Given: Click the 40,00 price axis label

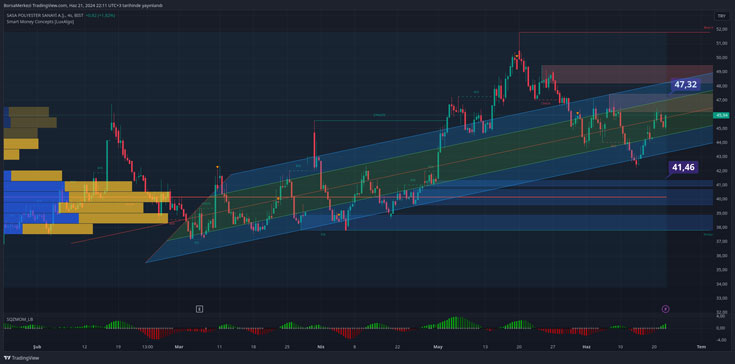Looking at the screenshot, I should [721, 199].
